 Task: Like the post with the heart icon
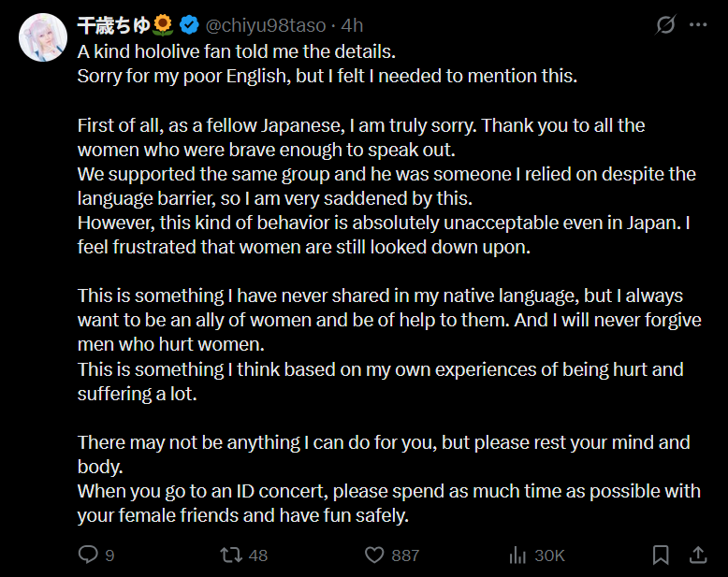(374, 555)
